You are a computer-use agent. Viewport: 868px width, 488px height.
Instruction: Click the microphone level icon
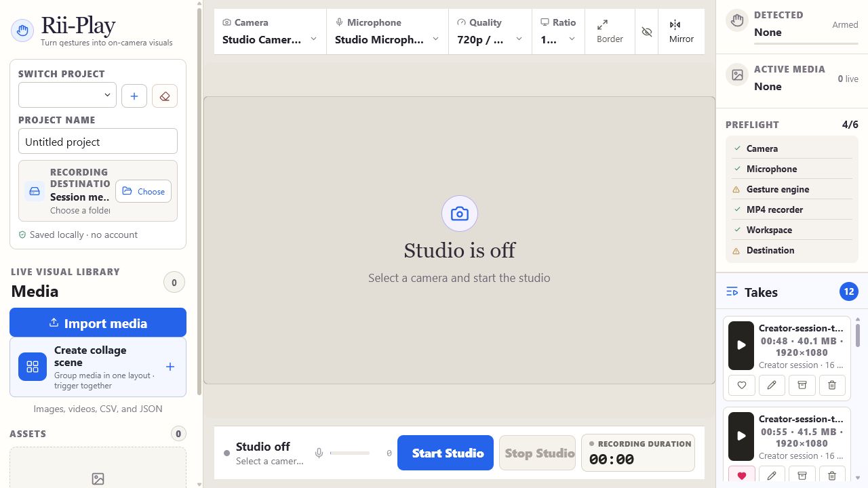coord(319,453)
